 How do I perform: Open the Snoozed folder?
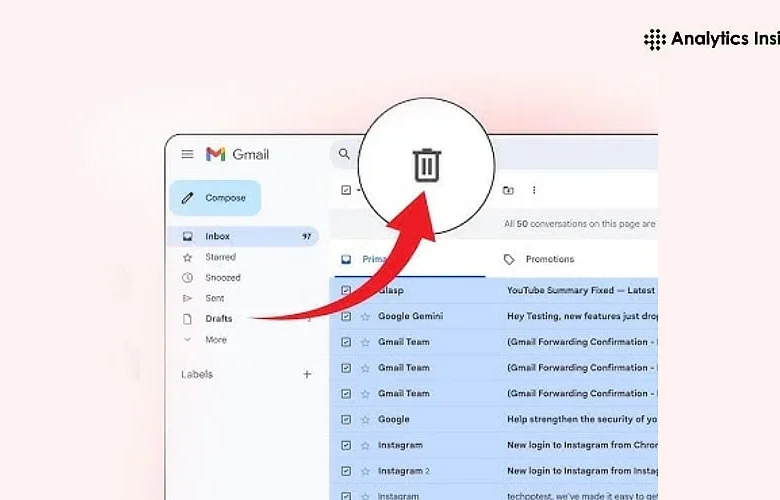(x=223, y=278)
